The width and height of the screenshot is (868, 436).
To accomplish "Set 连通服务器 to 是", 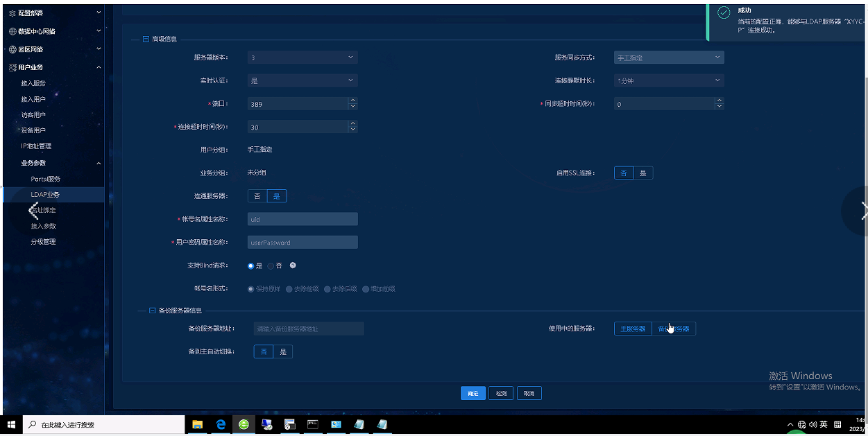I will (x=276, y=196).
